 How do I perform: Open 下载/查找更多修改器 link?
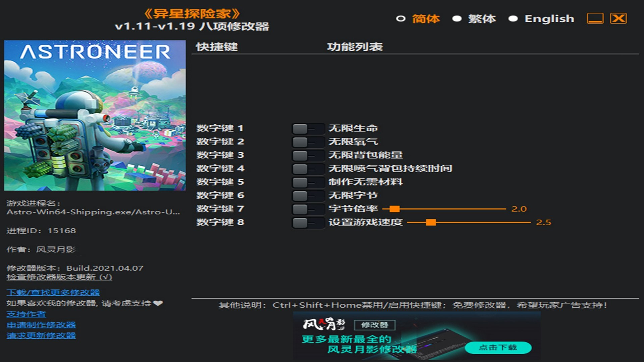(x=53, y=293)
